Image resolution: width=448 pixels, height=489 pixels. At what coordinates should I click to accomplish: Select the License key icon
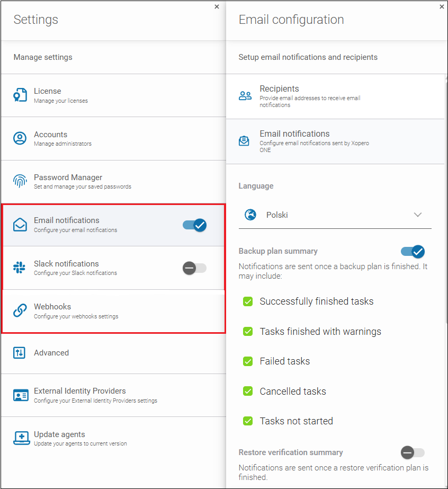[20, 95]
